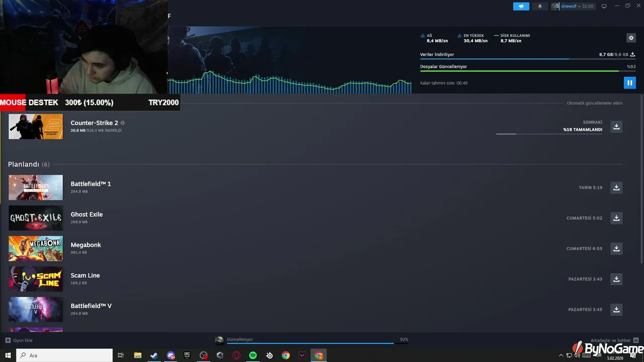Viewport: 644px width, 362px height.
Task: Open Task View on taskbar
Action: point(121,355)
